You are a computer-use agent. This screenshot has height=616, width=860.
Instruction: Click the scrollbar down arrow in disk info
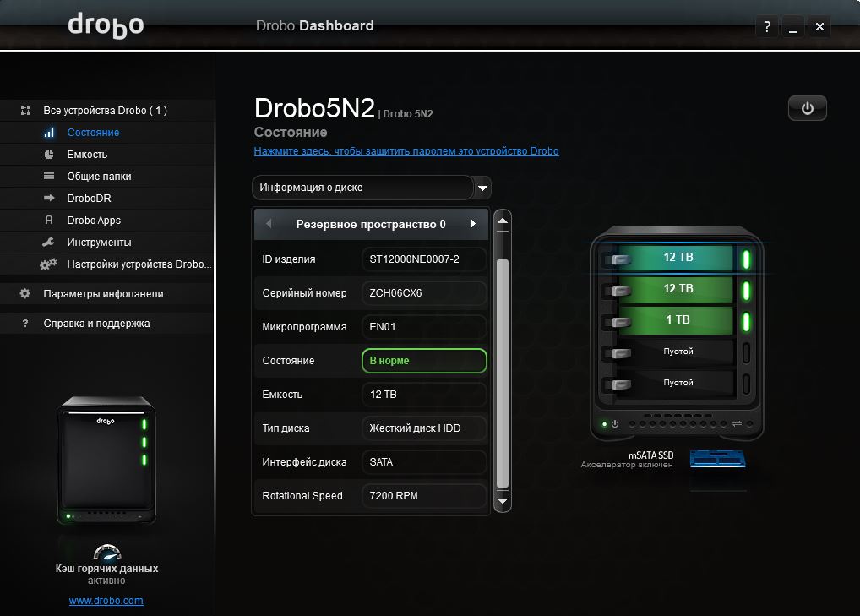pos(503,501)
